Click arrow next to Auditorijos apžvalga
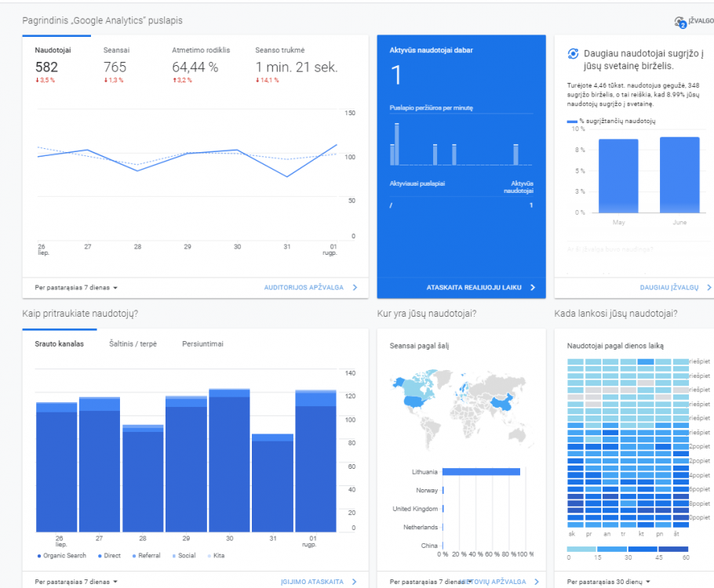Screen dimensions: 714x588 (355, 288)
